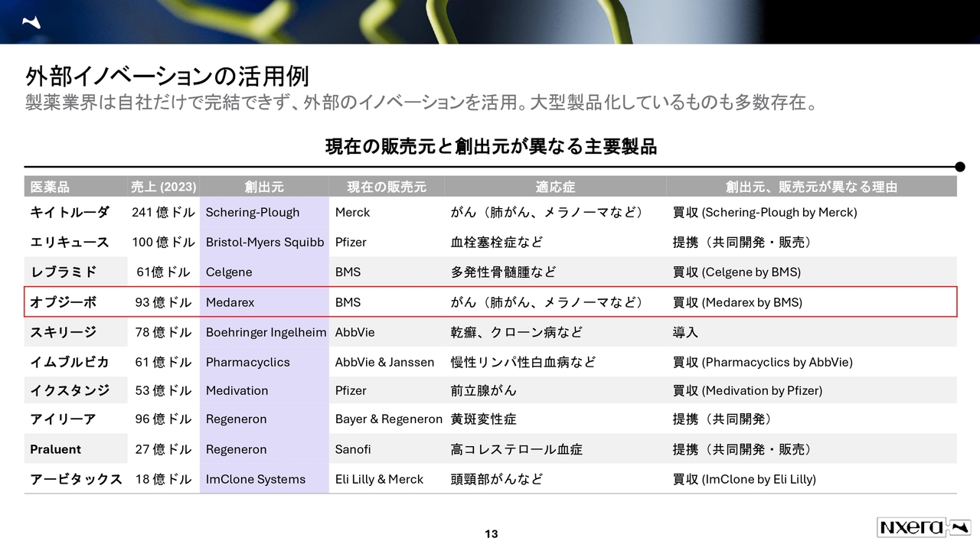Viewport: 980px width, 551px height.
Task: Click the 売上 (2023) column header
Action: pyautogui.click(x=163, y=187)
